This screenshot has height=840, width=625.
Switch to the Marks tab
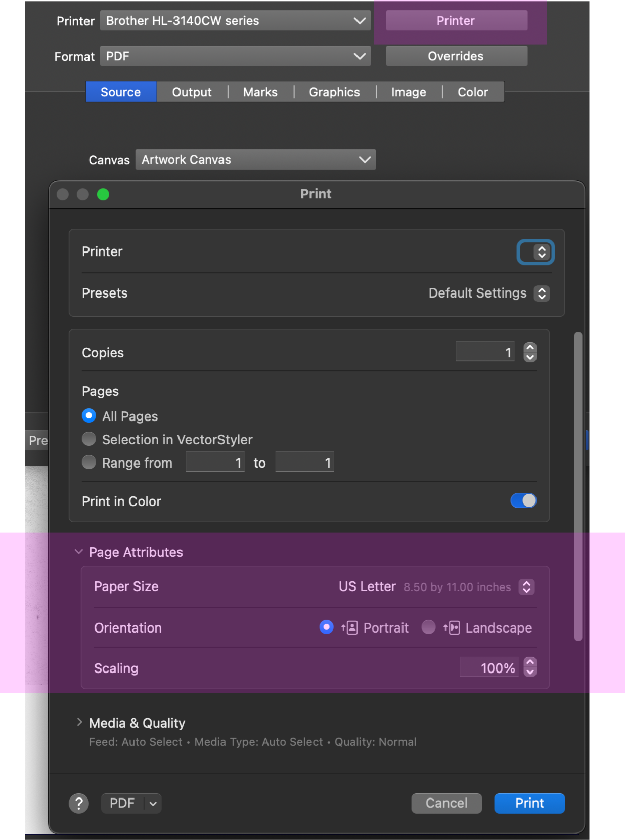coord(260,92)
